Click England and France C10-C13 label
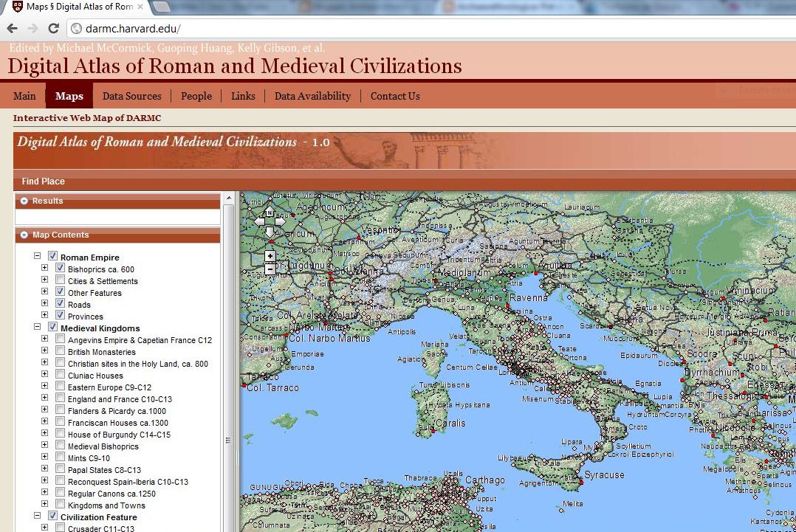The height and width of the screenshot is (532, 796). (x=120, y=399)
